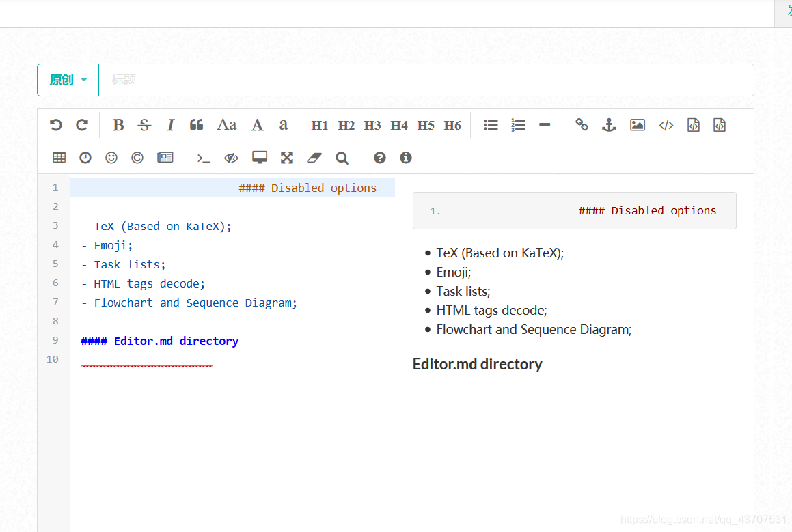Insert preformatted text block icon
This screenshot has width=792, height=532.
(x=694, y=125)
